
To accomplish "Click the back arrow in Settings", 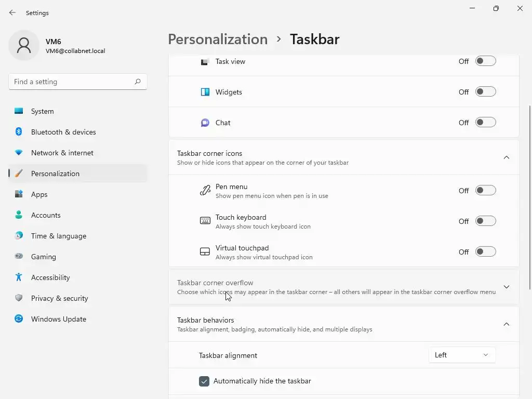I will [x=12, y=12].
